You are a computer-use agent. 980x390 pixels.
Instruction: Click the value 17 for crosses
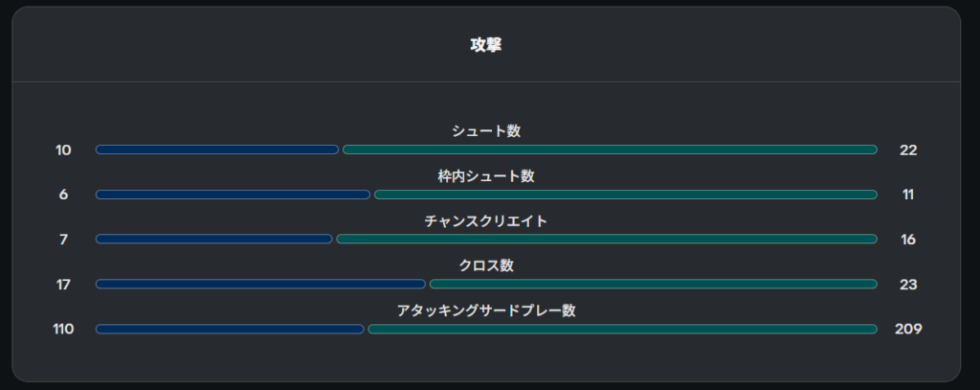click(x=63, y=285)
